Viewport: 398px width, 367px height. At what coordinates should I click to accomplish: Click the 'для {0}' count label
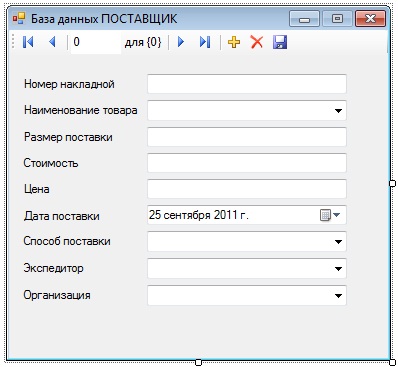point(143,42)
